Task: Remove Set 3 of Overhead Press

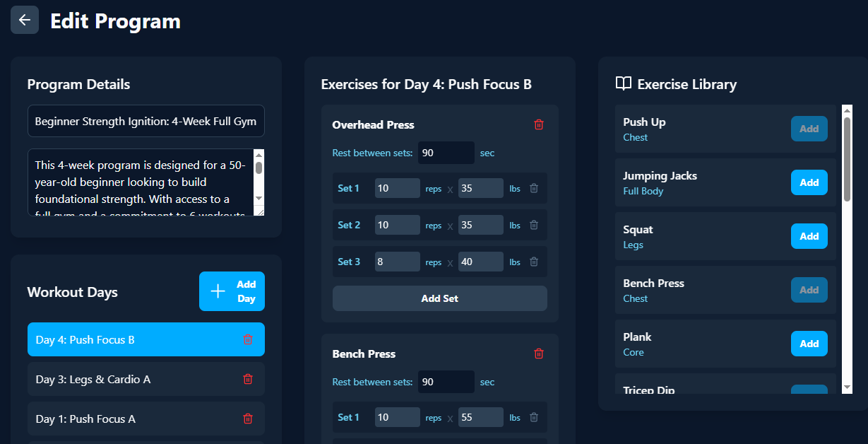Action: click(x=534, y=262)
